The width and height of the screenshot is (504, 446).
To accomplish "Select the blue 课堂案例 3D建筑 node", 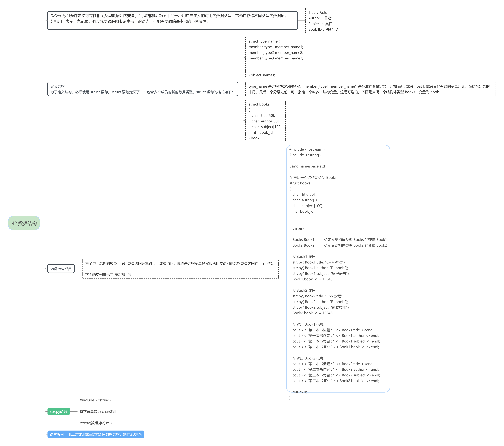I will point(96,434).
